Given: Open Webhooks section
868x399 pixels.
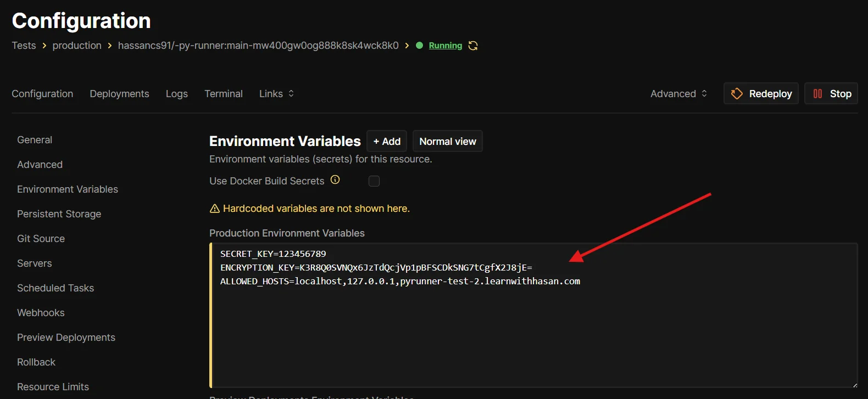Looking at the screenshot, I should click(41, 313).
